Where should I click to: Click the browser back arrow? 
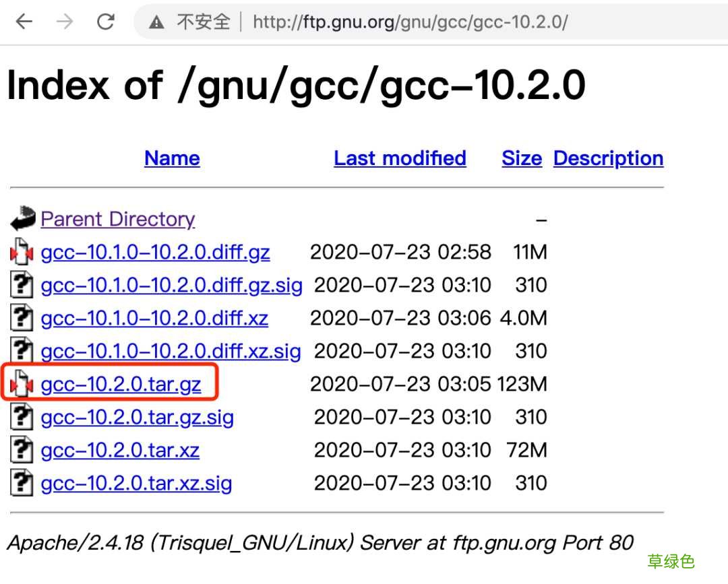[x=24, y=21]
